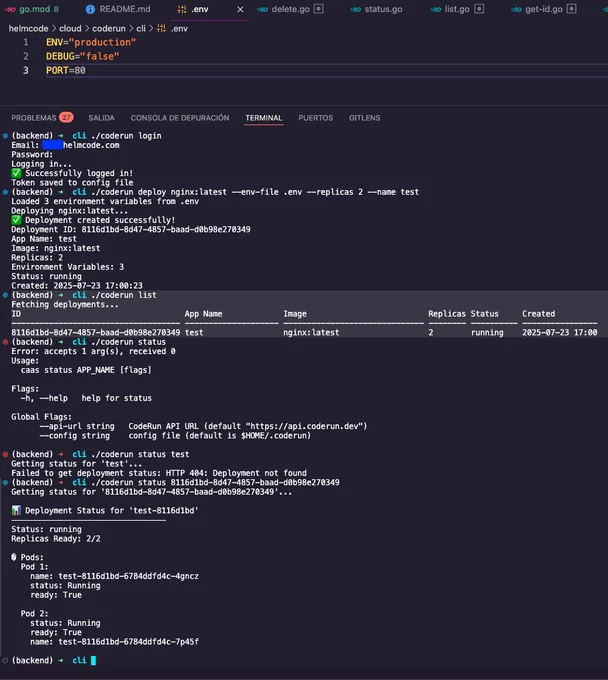Click the App Name column header
This screenshot has height=680, width=608.
pyautogui.click(x=203, y=314)
